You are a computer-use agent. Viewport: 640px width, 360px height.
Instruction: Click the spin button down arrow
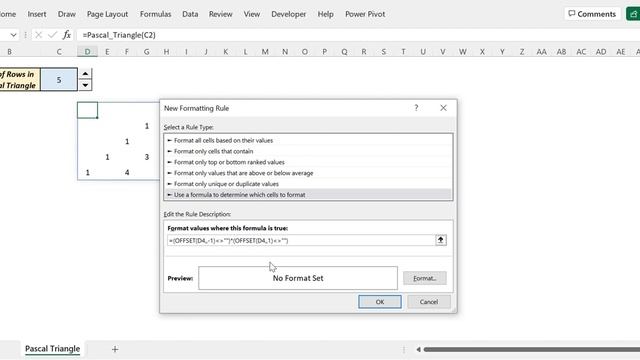[x=85, y=85]
